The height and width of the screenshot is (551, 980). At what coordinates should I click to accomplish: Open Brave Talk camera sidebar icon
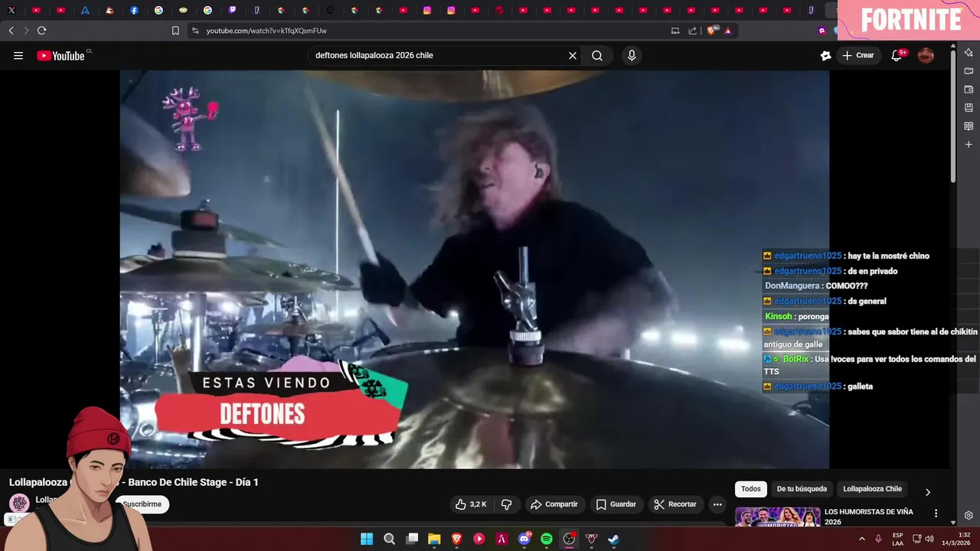[x=969, y=70]
